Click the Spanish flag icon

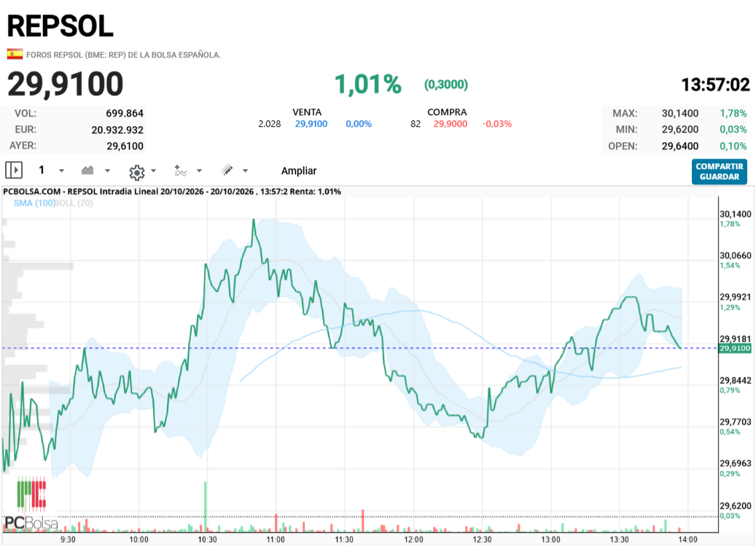point(15,54)
